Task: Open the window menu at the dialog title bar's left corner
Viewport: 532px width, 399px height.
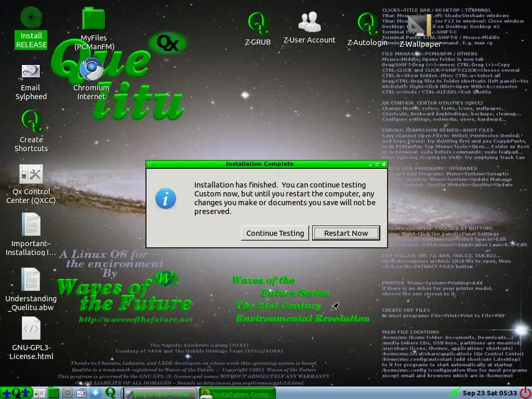Action: (x=150, y=164)
